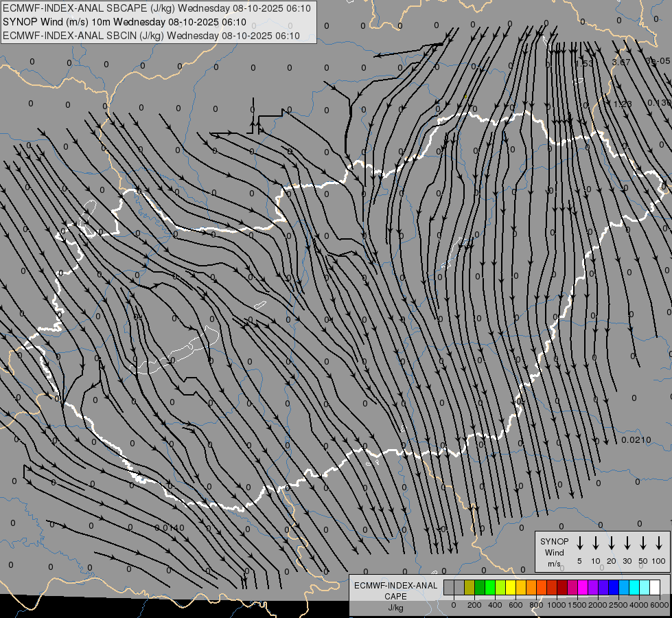Click the first gray CAPE legend swatch
The image size is (672, 618).
449,587
